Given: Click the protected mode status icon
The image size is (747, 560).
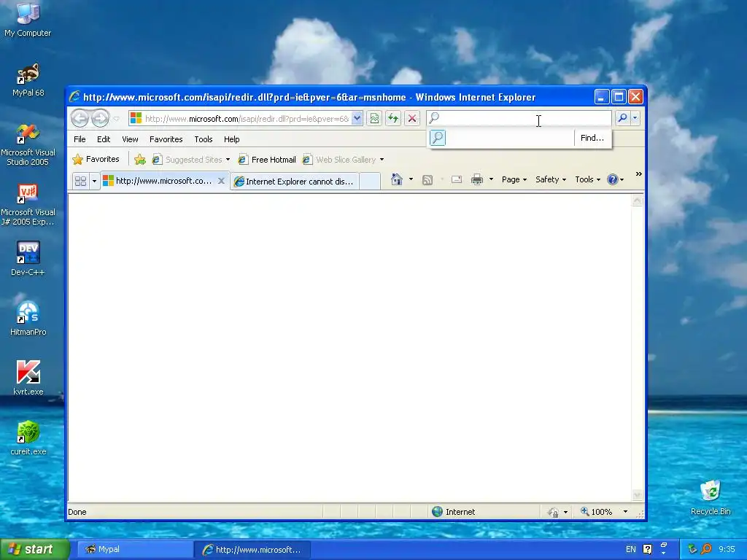Looking at the screenshot, I should tap(553, 513).
